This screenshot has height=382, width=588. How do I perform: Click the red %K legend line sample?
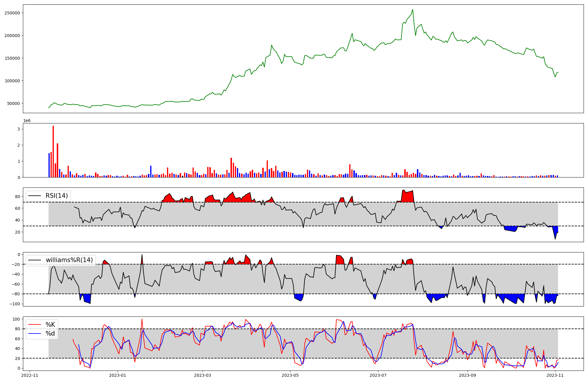coord(34,325)
